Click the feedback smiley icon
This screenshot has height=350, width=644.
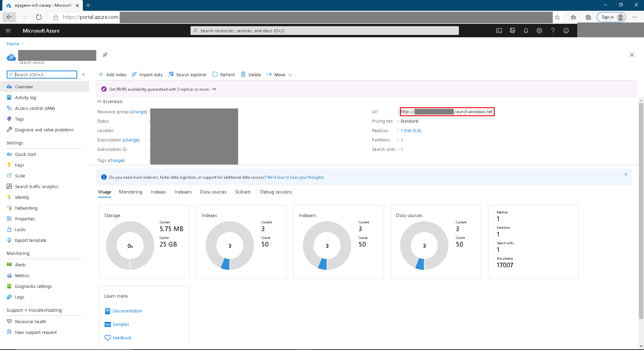tap(566, 31)
